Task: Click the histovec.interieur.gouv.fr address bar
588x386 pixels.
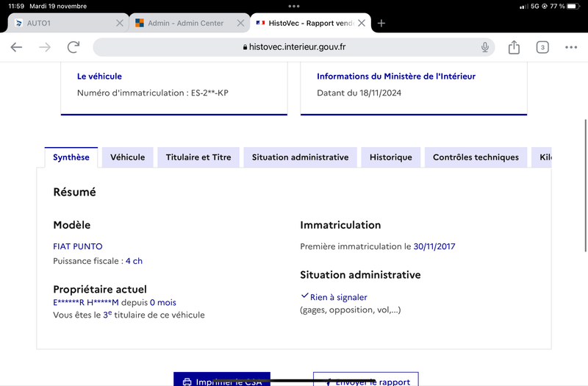Action: (x=294, y=47)
